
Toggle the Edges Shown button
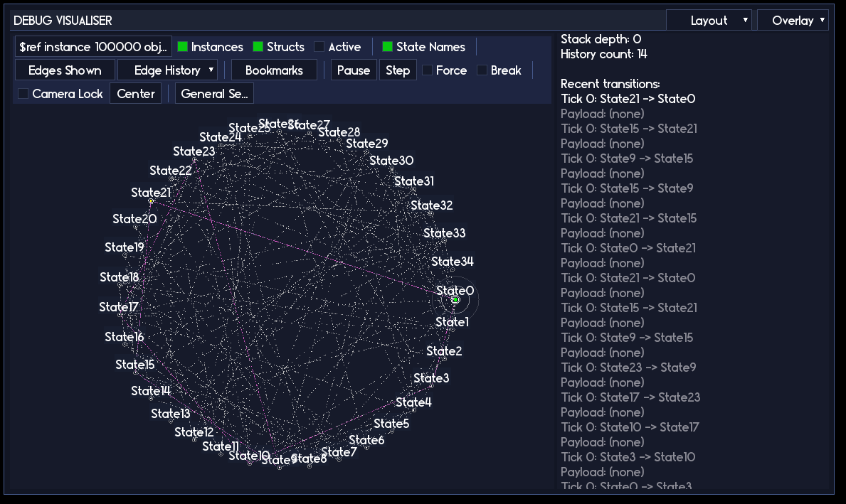64,70
